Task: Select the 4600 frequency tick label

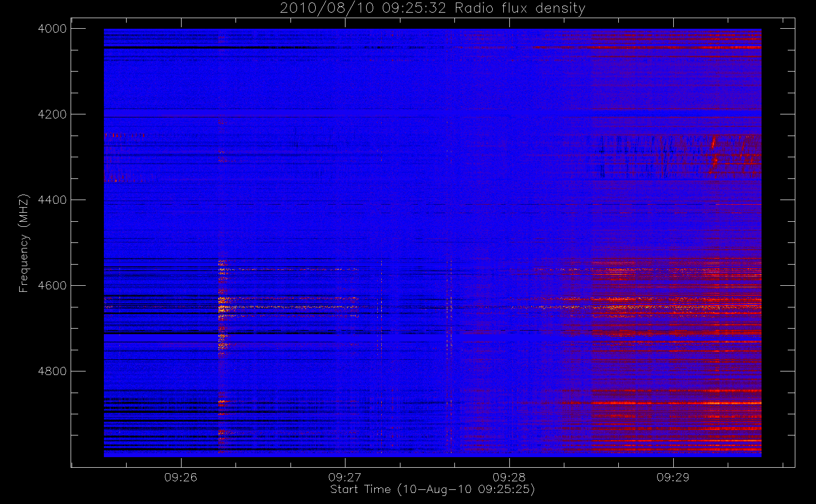Action: pos(52,286)
